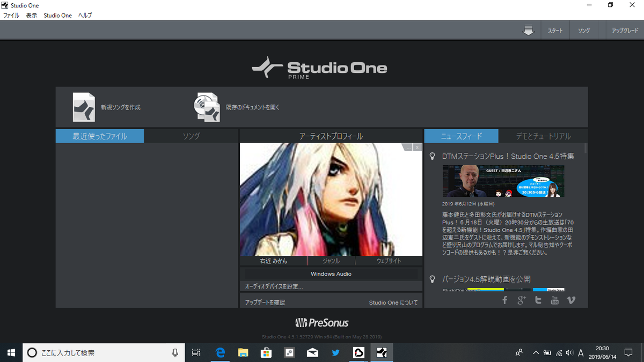Screen dimensions: 644x362
Task: Open the DTMステーションPlus news banner image
Action: coord(503,181)
